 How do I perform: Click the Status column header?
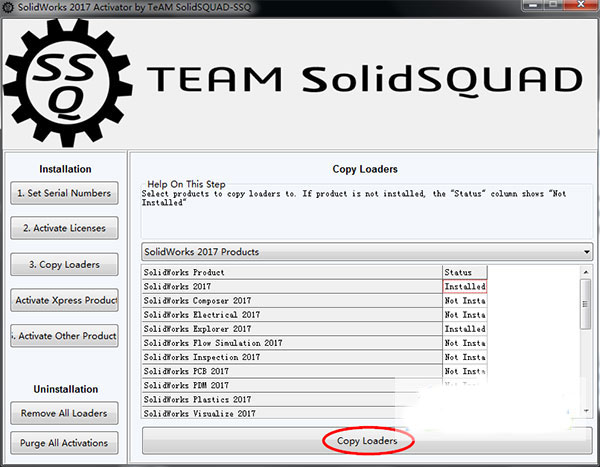(x=465, y=272)
